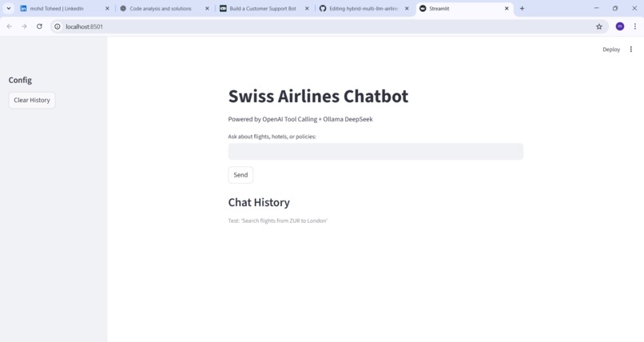Go back to previous page
The height and width of the screenshot is (342, 644).
pos(10,26)
